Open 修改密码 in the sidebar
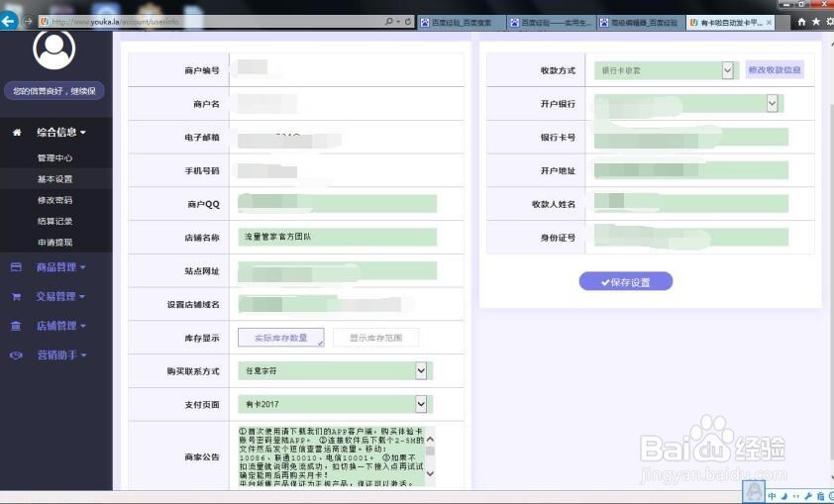The height and width of the screenshot is (504, 834). point(54,200)
